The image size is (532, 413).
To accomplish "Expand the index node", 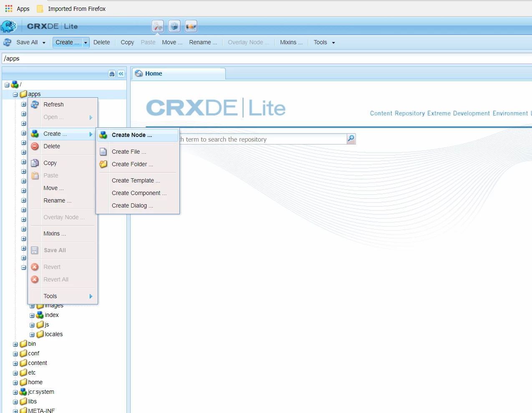I will click(x=32, y=316).
